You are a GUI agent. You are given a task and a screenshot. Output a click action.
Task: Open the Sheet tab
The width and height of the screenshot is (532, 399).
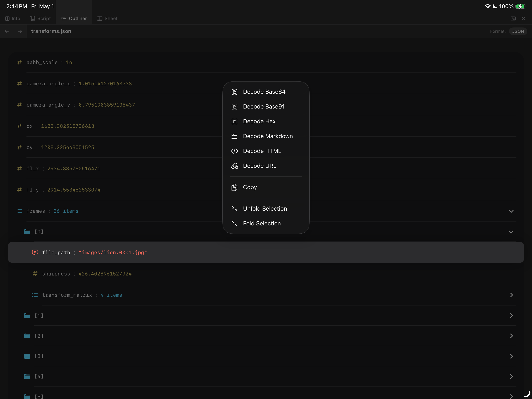point(107,19)
